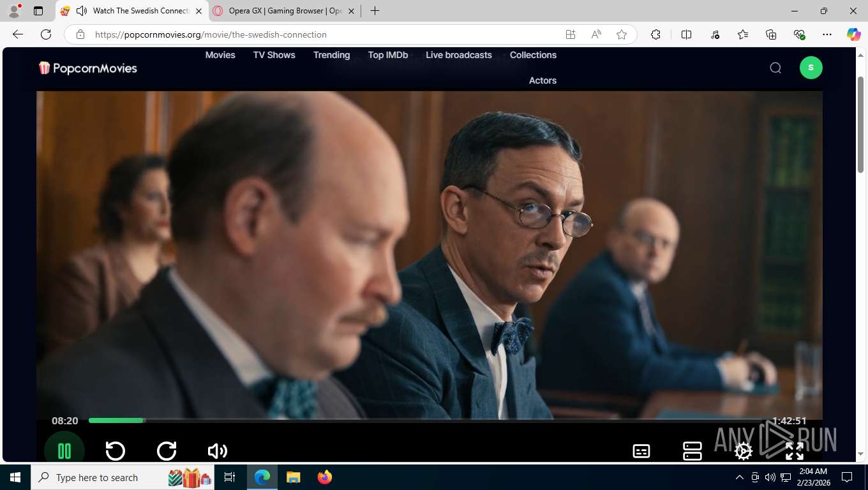Viewport: 868px width, 490px height.
Task: Open the browser profile icon
Action: [x=13, y=11]
